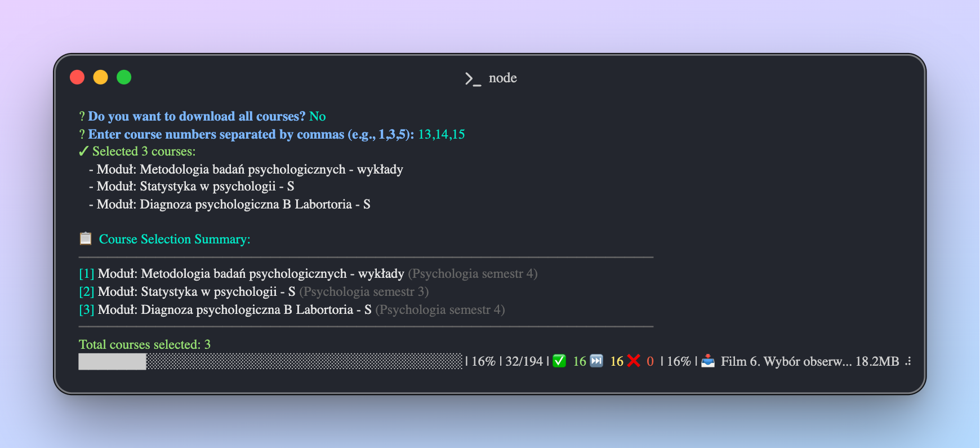Click the [1] index number
Screen dimensions: 980x448
coord(87,273)
